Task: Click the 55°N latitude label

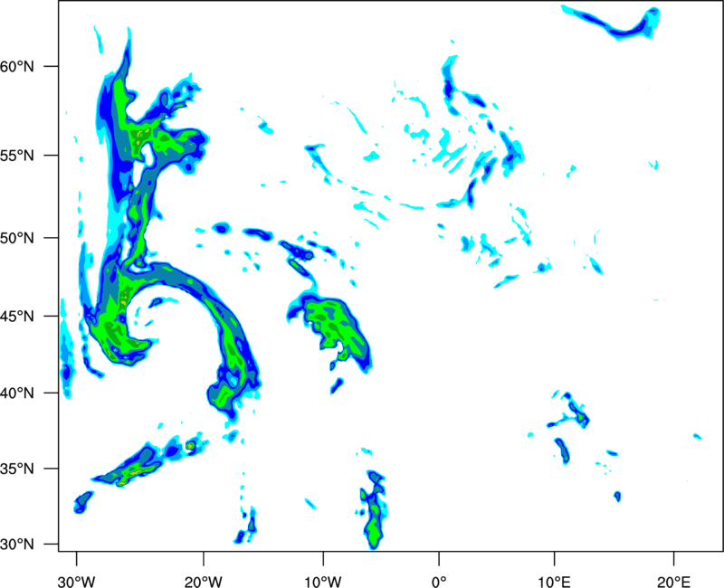Action: 17,155
